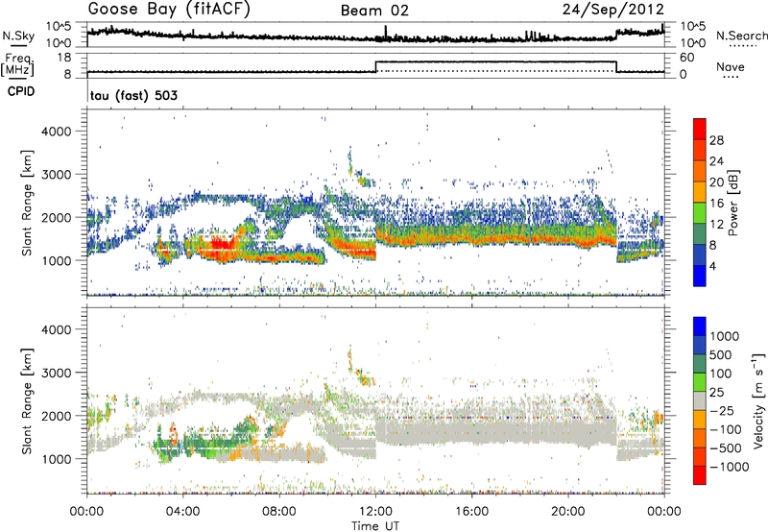Click the '16:00' time axis tick label
The height and width of the screenshot is (532, 768).
pos(471,512)
